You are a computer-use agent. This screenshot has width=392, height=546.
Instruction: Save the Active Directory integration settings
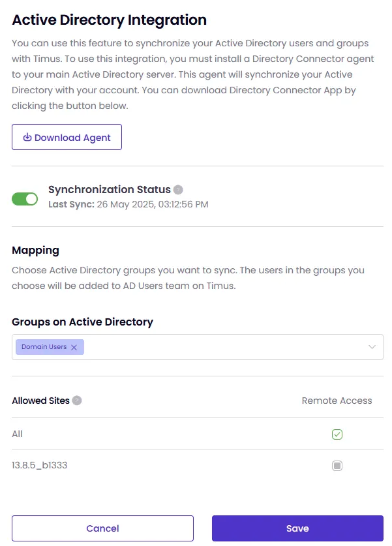click(297, 528)
